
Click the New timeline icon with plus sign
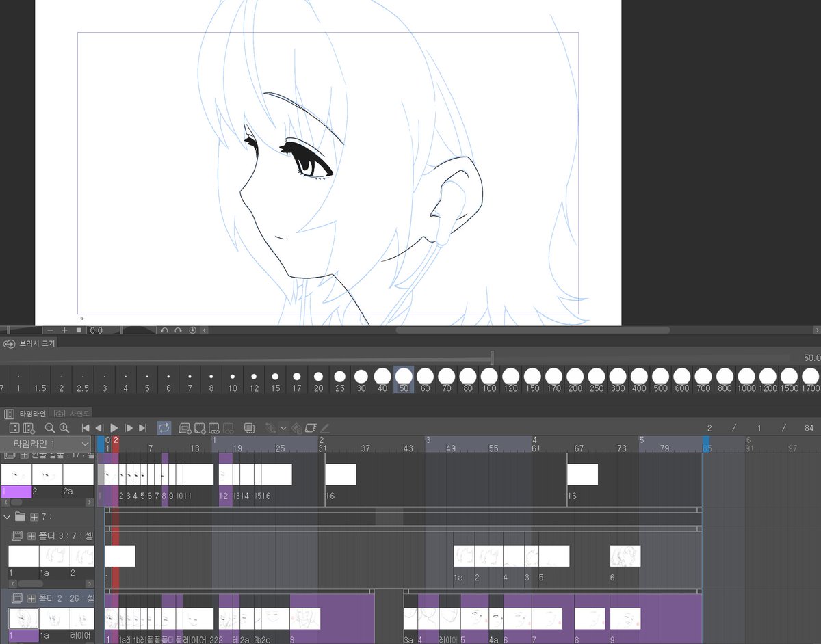click(29, 428)
